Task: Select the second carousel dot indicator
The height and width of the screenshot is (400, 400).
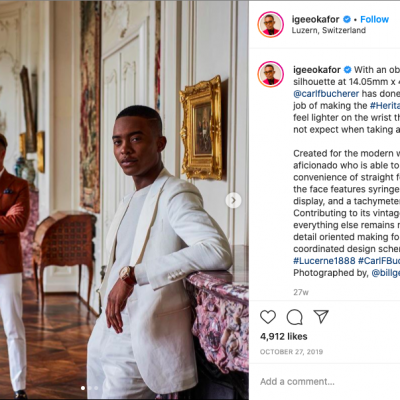Action: (89, 388)
